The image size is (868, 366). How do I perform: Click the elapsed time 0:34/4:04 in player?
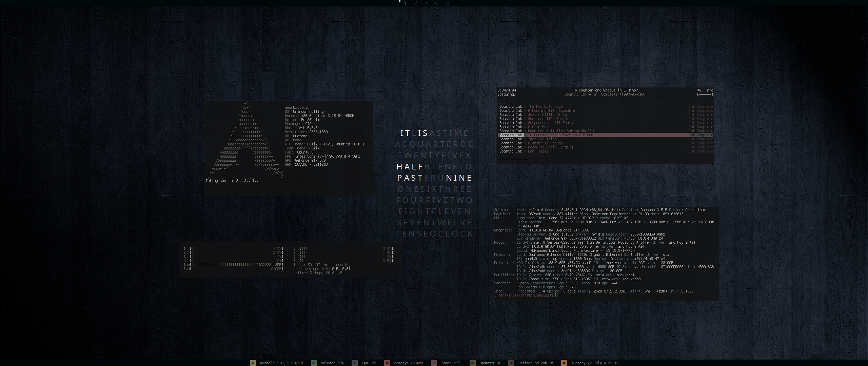point(507,90)
